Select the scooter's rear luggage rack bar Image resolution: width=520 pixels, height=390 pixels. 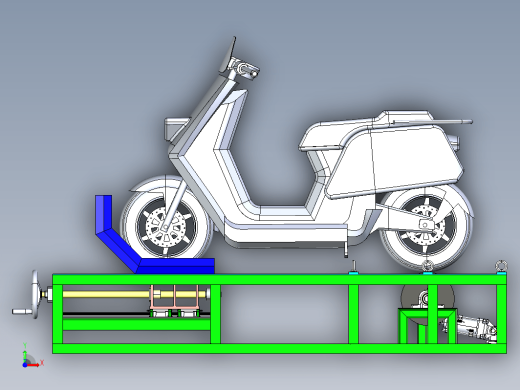[432, 122]
